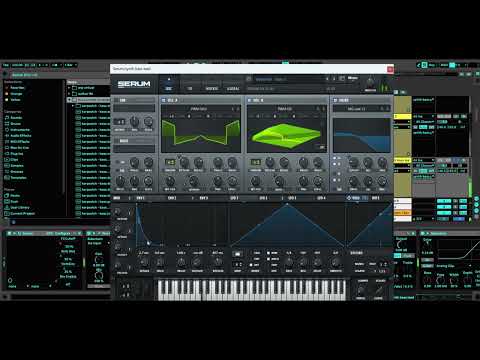The width and height of the screenshot is (480, 360).
Task: Click next wavetable arrow for OSC A
Action: tap(238, 109)
